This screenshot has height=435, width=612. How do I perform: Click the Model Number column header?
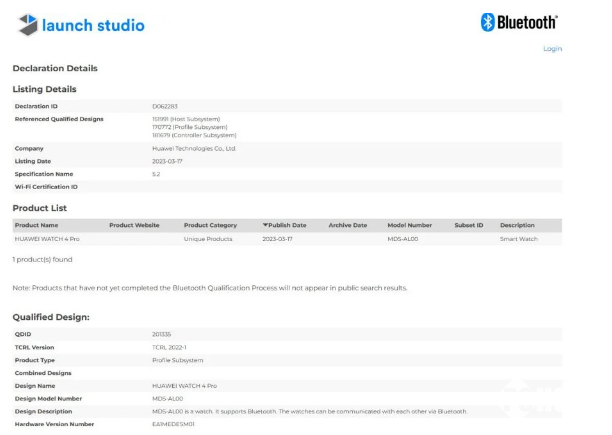[409, 225]
